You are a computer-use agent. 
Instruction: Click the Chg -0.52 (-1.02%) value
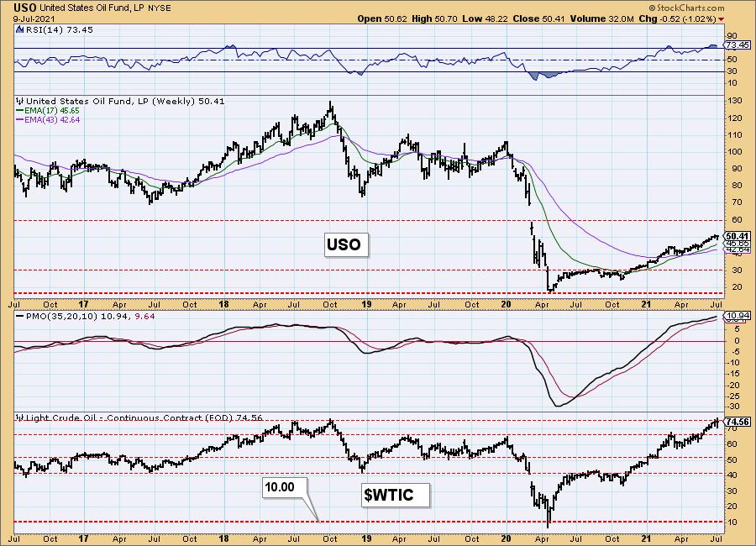pos(677,18)
